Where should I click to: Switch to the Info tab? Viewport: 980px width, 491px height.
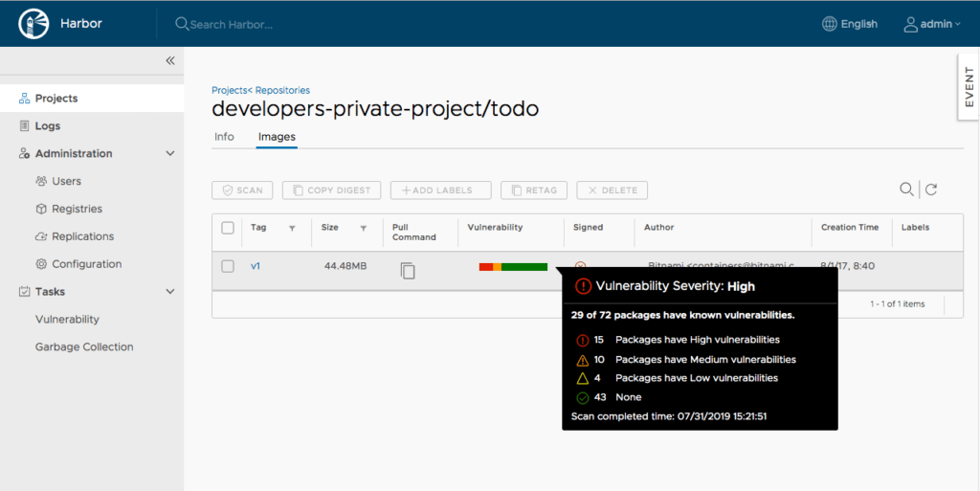224,137
